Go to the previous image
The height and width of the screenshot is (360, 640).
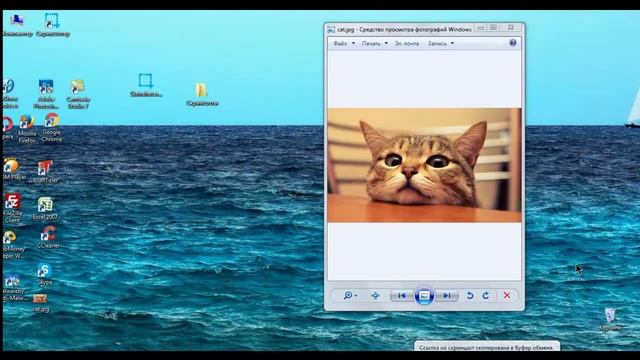click(402, 295)
